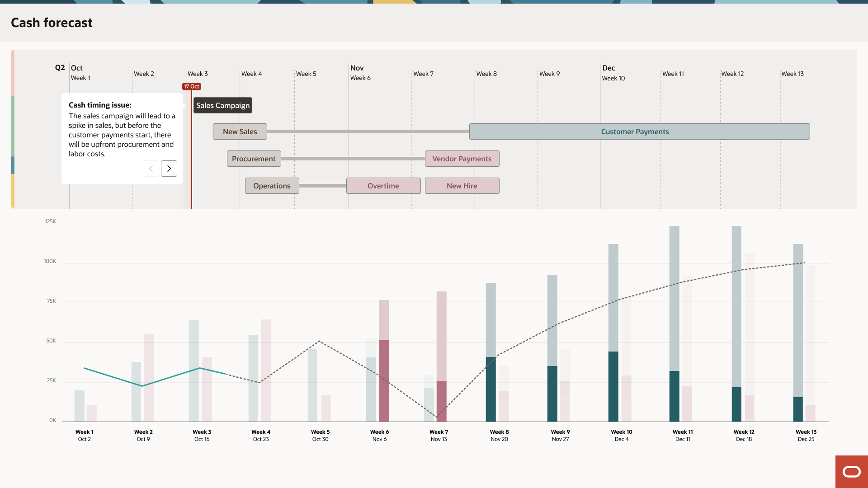Click the Week 13 header in timeline

click(792, 74)
